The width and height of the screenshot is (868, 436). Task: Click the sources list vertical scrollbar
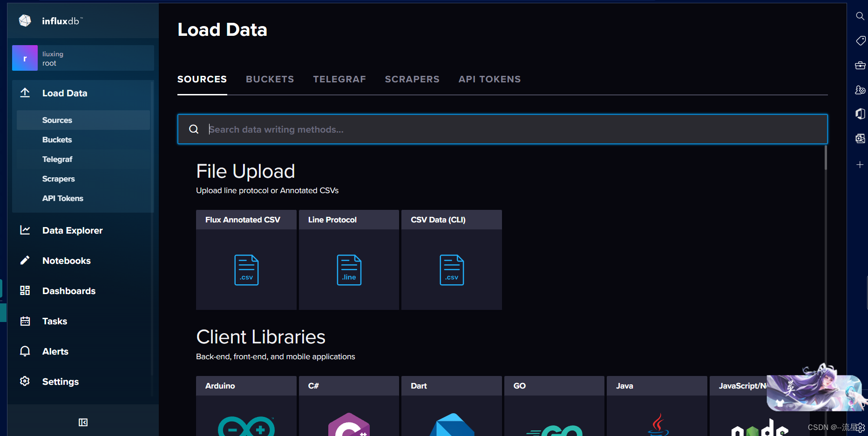tap(826, 157)
